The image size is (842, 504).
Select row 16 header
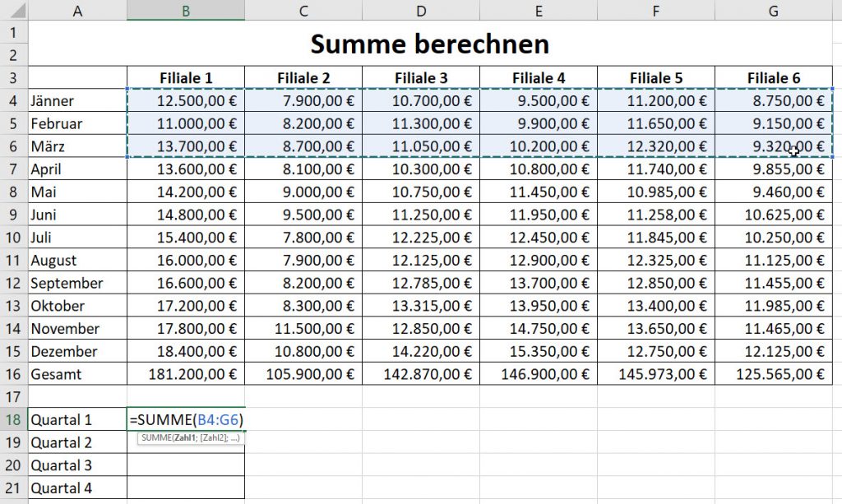(x=14, y=374)
